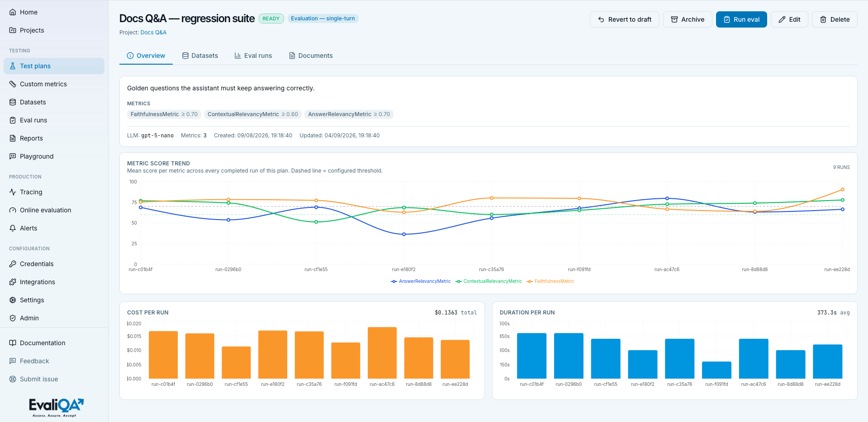Click the Feedback message icon
This screenshot has height=422, width=868.
[x=13, y=361]
